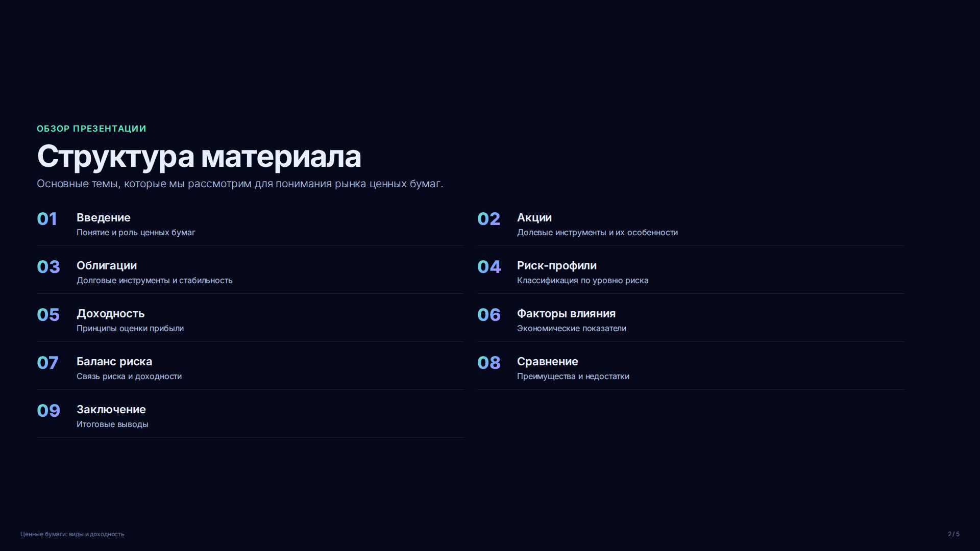
Task: Select 'Долевые инструменты и их особенности' line
Action: tap(597, 233)
